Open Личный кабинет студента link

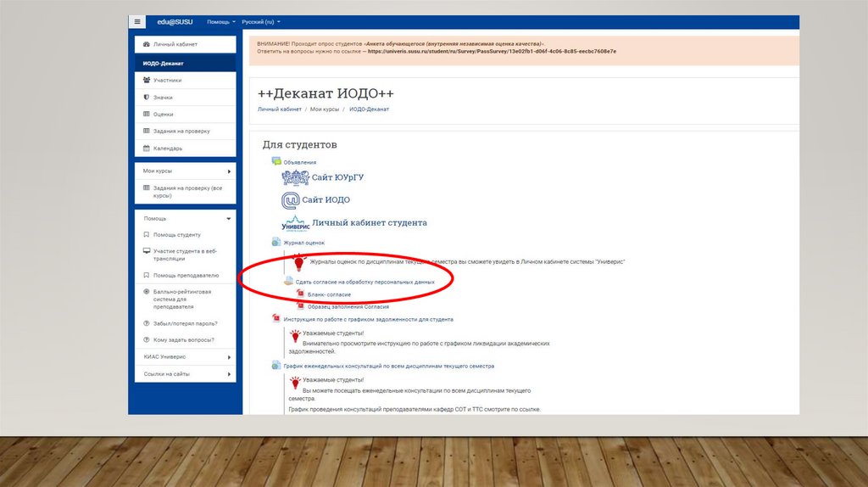tap(370, 223)
